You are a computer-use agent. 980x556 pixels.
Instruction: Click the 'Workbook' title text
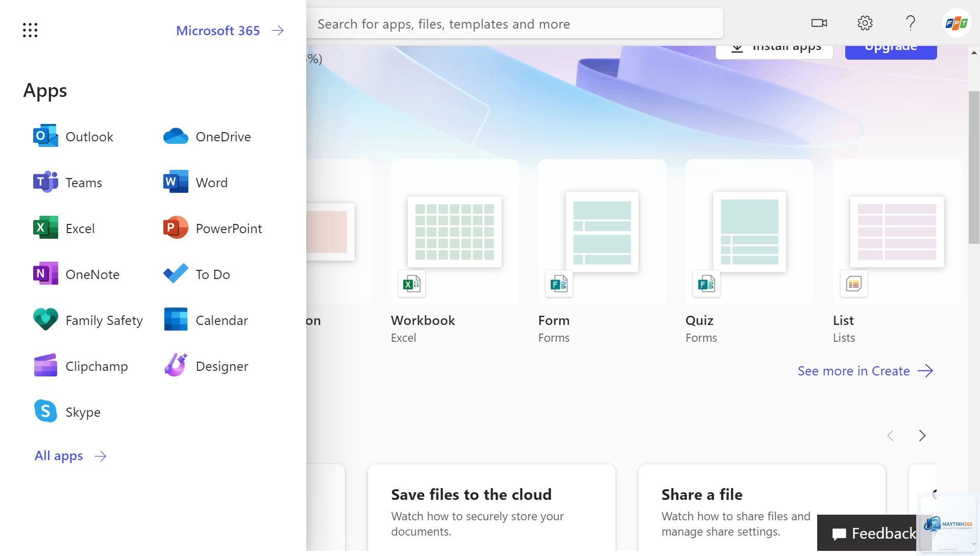(x=423, y=320)
